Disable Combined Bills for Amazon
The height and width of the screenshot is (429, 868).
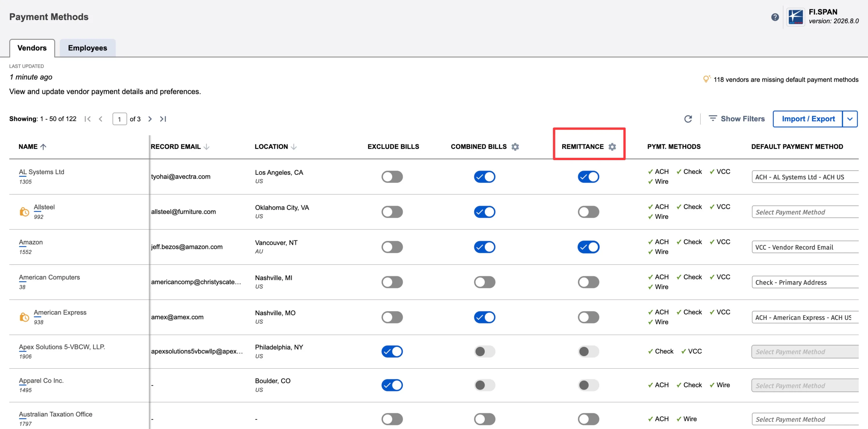(x=484, y=247)
